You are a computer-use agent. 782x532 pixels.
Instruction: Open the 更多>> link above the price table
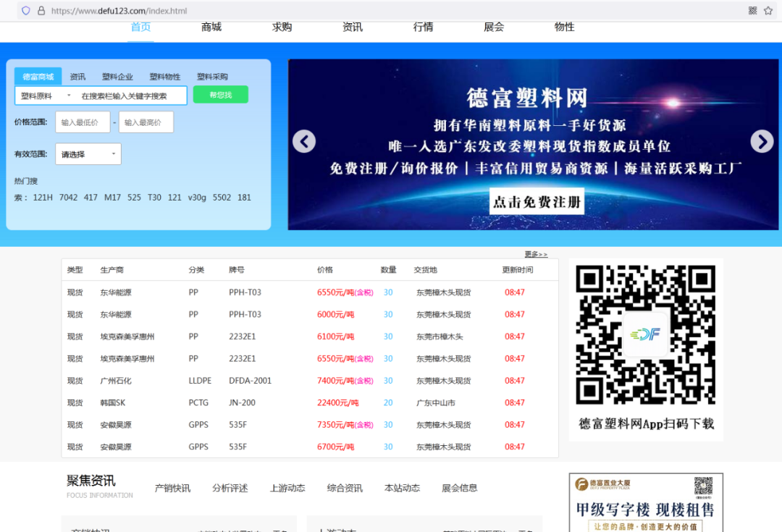pyautogui.click(x=535, y=254)
